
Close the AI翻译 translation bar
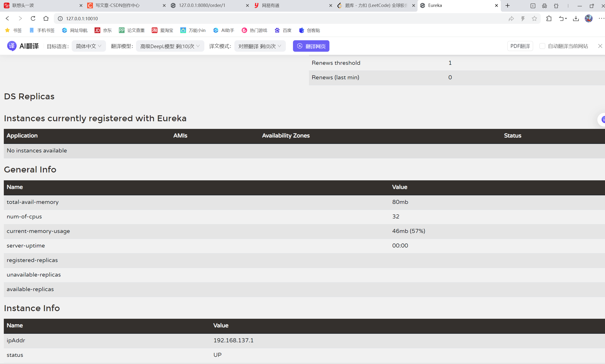pyautogui.click(x=600, y=46)
